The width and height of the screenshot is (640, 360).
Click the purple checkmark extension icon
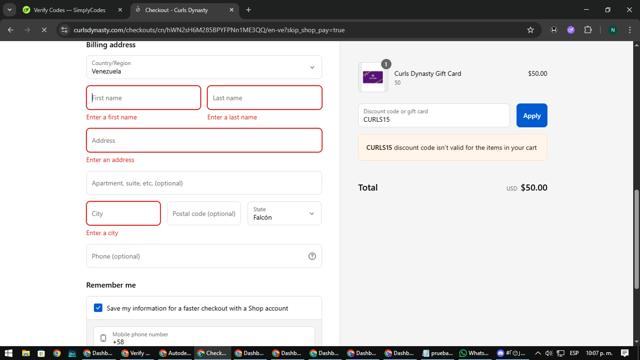(x=571, y=30)
